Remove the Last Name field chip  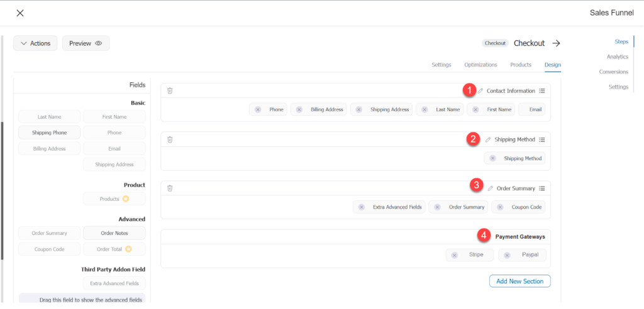(425, 109)
